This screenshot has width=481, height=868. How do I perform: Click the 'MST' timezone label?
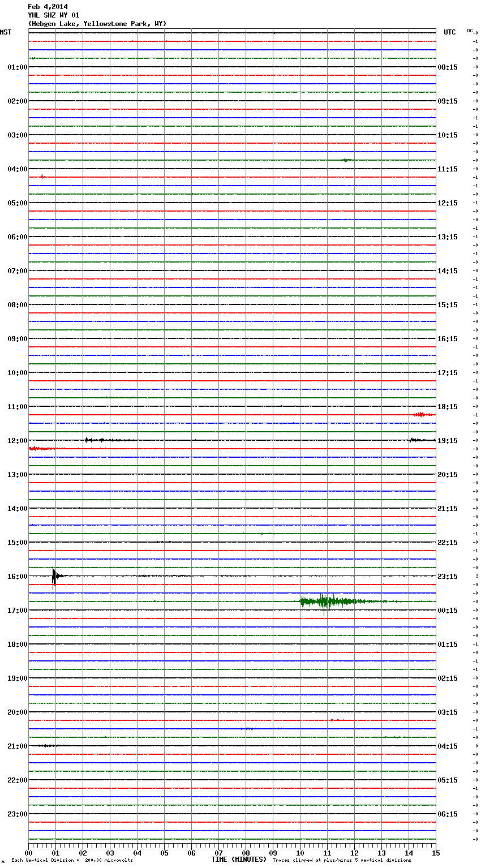pyautogui.click(x=6, y=32)
